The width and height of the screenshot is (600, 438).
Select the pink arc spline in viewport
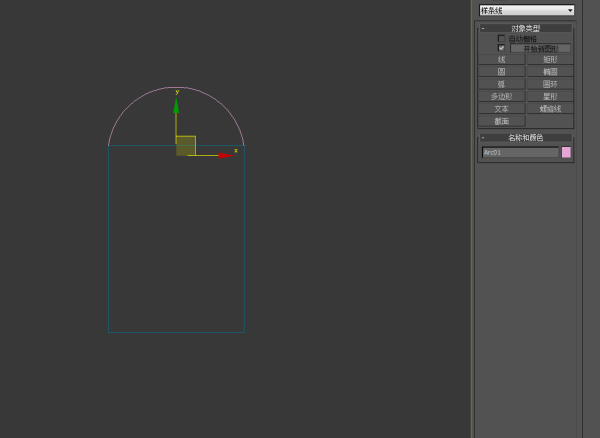176,87
